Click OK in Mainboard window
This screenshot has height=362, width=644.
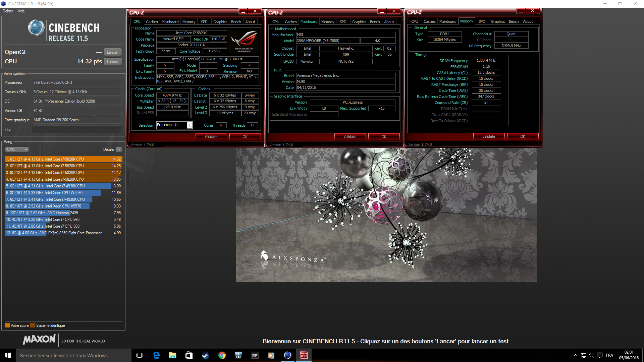(384, 137)
